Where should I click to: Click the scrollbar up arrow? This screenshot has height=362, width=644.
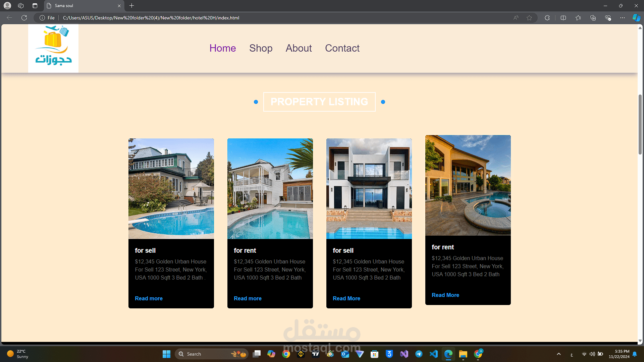click(x=640, y=28)
